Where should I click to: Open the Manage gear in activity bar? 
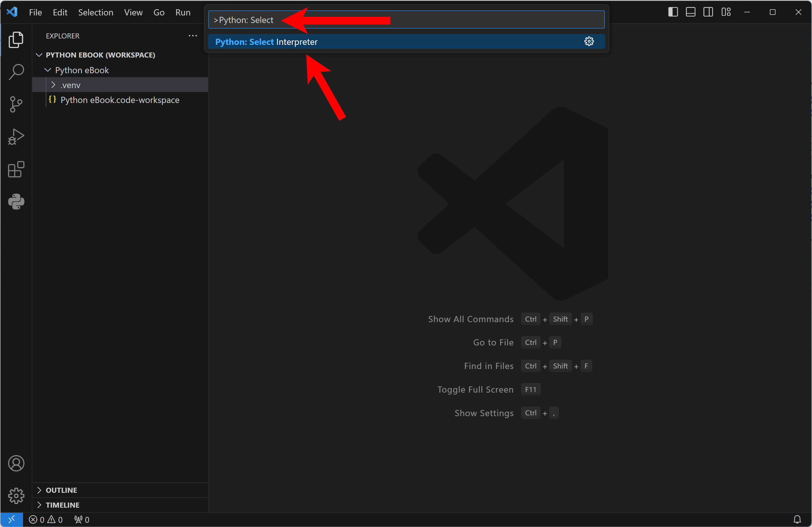16,496
